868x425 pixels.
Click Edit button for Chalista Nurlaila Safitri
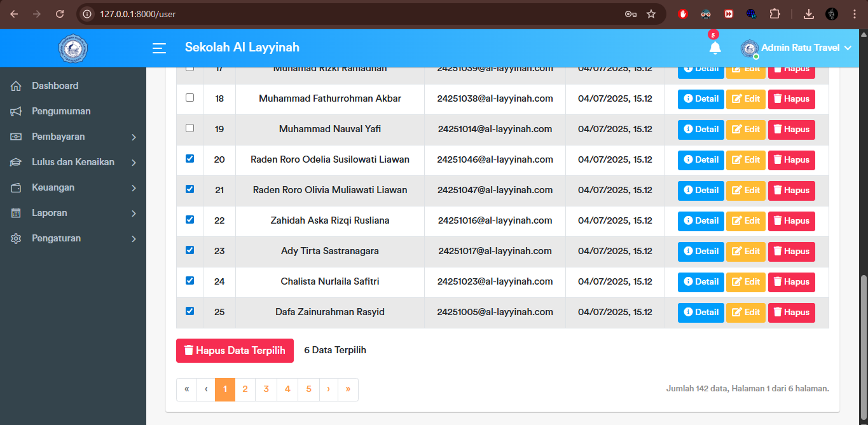[x=745, y=282]
